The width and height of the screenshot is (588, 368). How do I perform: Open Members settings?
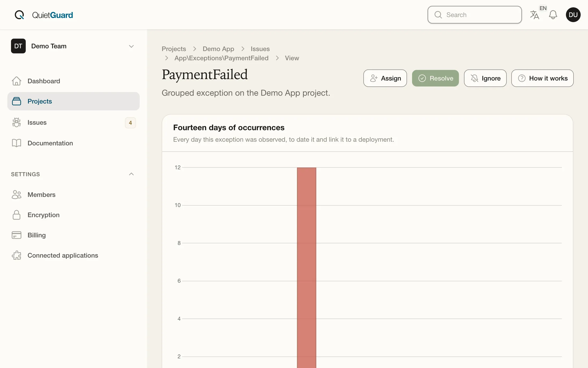[x=73, y=195]
